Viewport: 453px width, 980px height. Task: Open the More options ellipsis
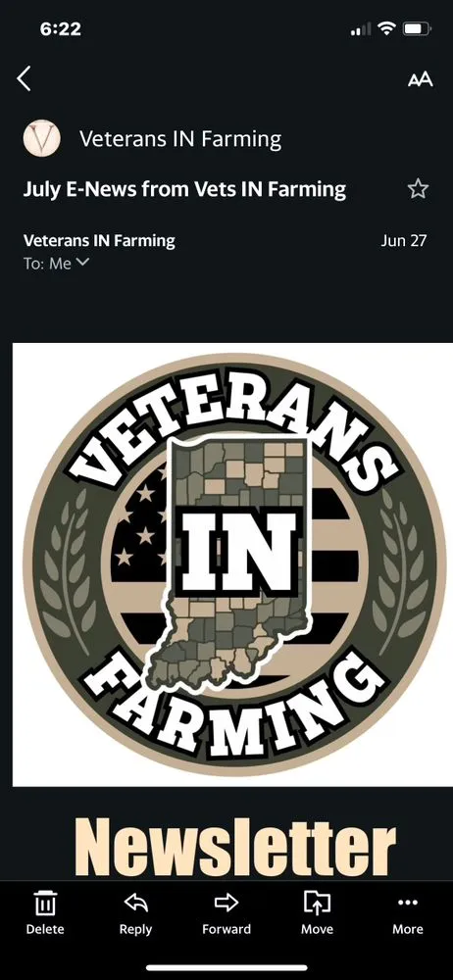click(x=407, y=902)
